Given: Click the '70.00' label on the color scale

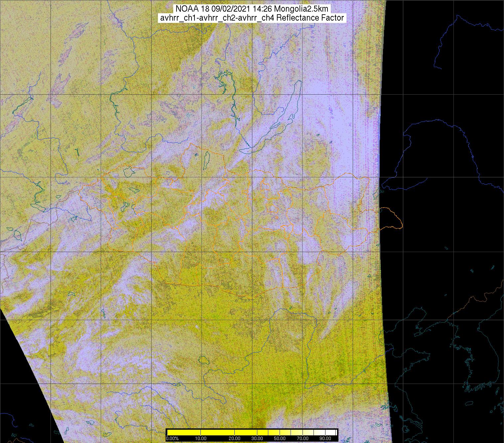Looking at the screenshot, I should [x=303, y=438].
